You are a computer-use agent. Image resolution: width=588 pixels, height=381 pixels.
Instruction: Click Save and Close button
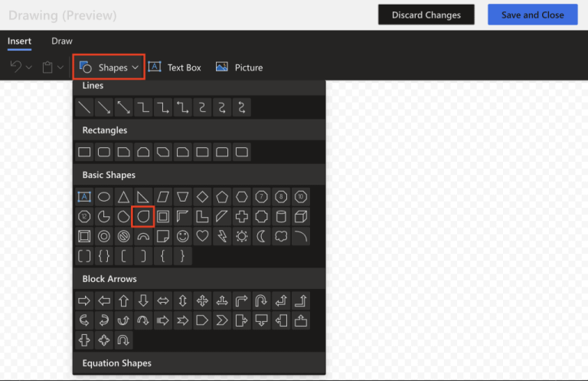click(x=533, y=15)
